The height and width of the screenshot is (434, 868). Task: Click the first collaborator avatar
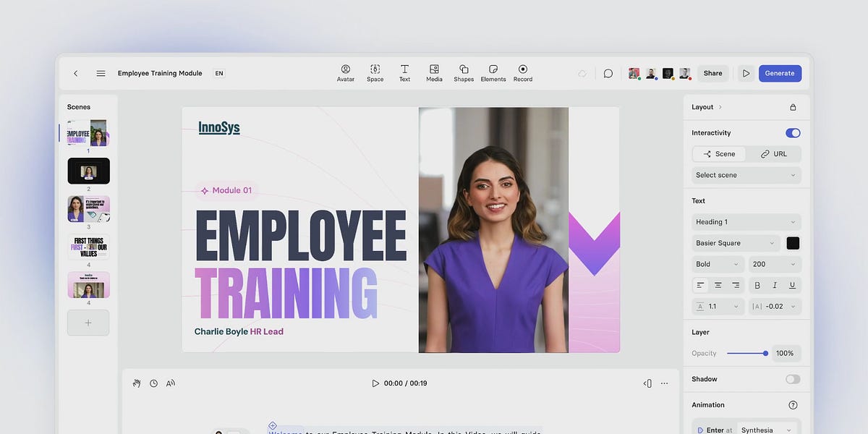[x=634, y=73]
